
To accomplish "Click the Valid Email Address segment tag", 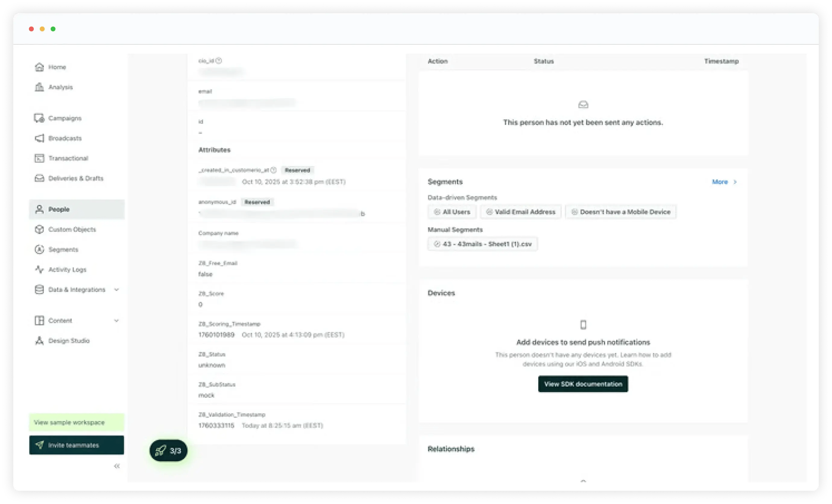I will click(520, 212).
